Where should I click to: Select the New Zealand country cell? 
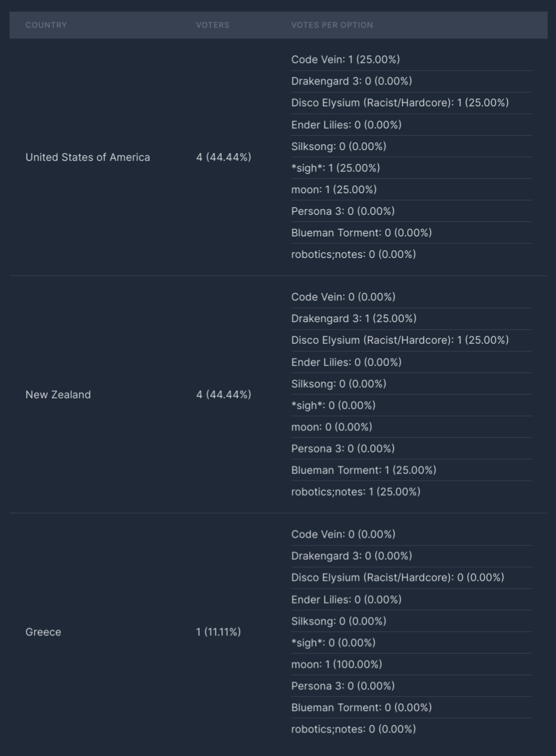58,395
